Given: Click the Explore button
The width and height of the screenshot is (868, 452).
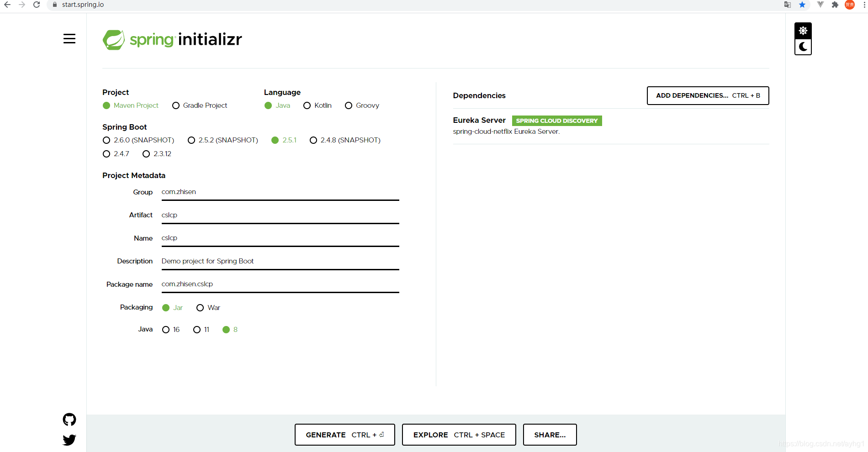Looking at the screenshot, I should pyautogui.click(x=459, y=435).
